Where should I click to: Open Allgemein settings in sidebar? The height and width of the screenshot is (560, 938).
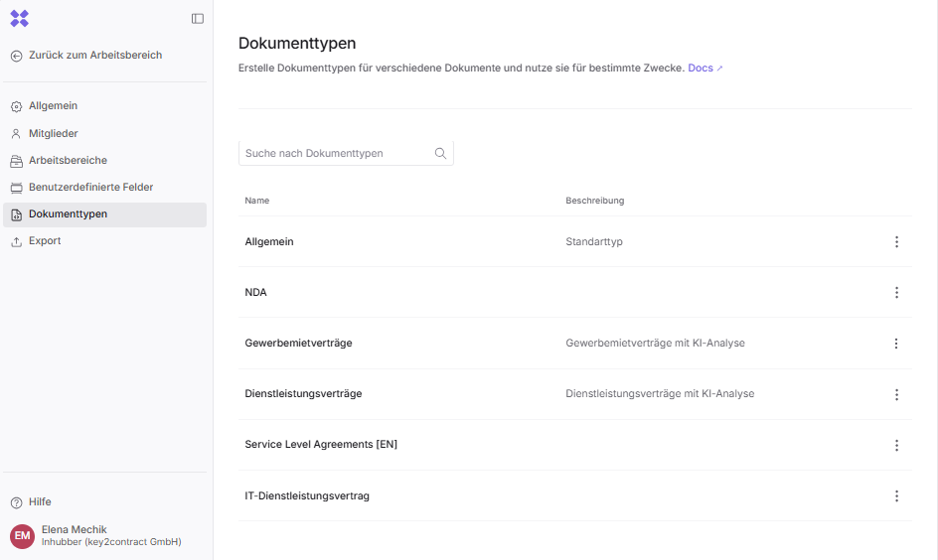coord(53,106)
